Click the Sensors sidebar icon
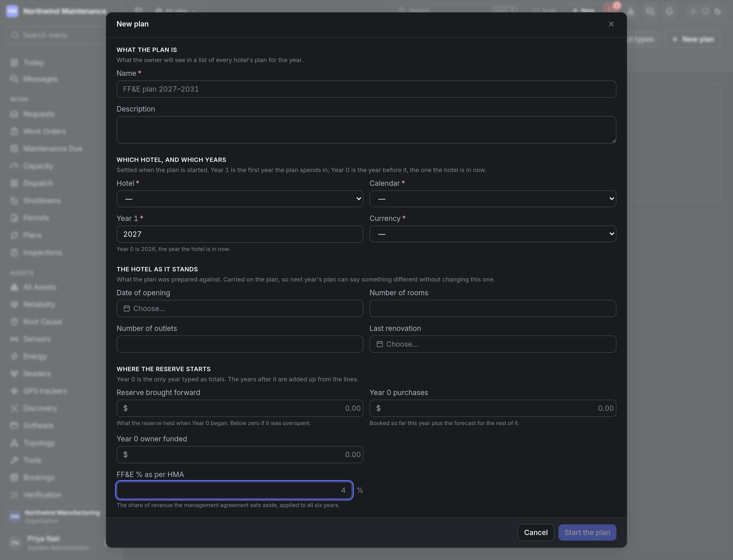The width and height of the screenshot is (733, 560). click(x=14, y=339)
